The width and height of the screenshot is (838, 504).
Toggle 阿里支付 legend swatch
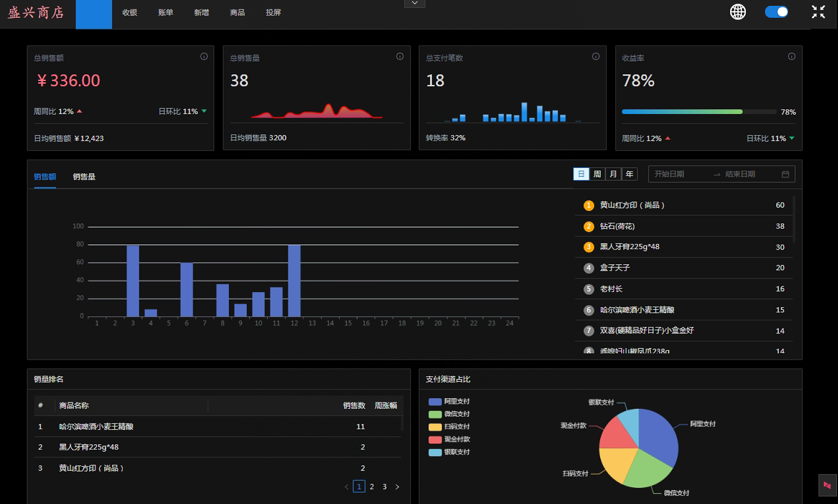tap(435, 402)
